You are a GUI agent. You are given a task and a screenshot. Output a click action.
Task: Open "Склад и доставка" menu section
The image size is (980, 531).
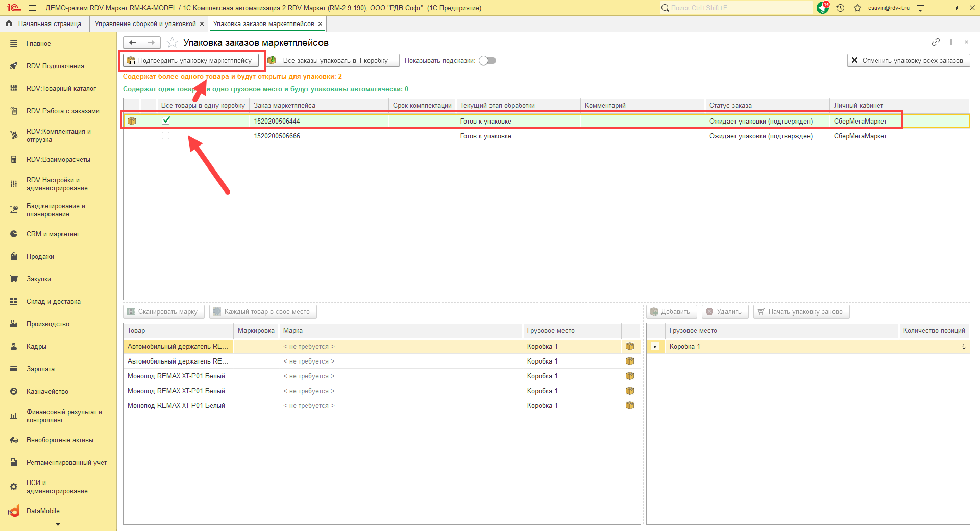tap(53, 302)
